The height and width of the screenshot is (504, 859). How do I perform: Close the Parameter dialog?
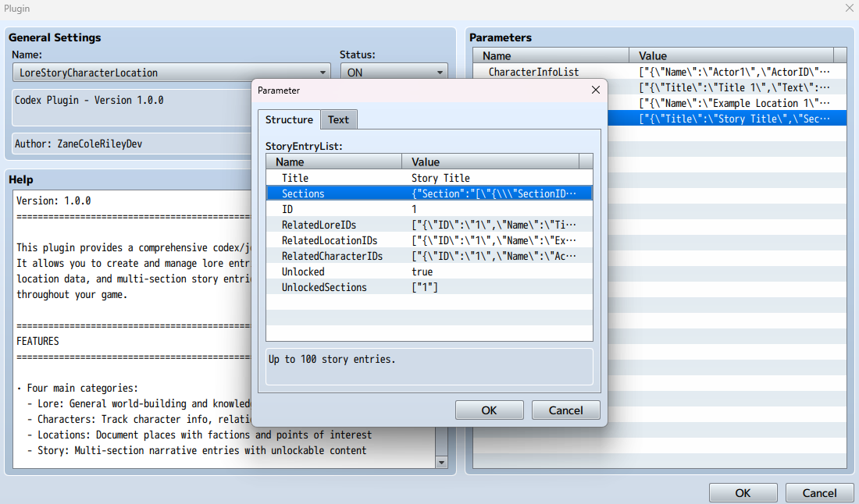pos(596,90)
